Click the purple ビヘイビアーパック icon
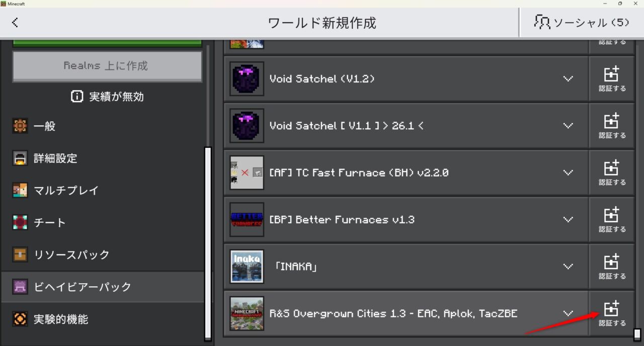This screenshot has width=644, height=346. pos(20,287)
